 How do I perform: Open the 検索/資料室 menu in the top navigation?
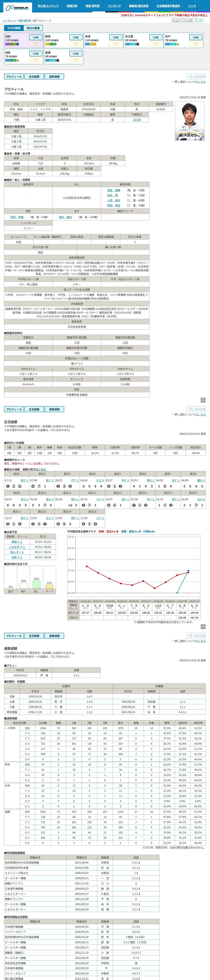coord(93,6)
